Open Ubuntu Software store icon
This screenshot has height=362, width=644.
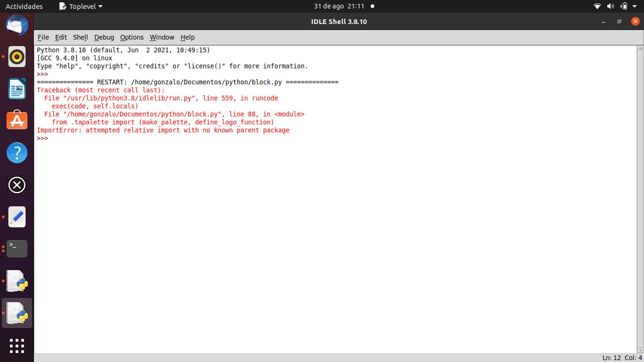pyautogui.click(x=17, y=121)
